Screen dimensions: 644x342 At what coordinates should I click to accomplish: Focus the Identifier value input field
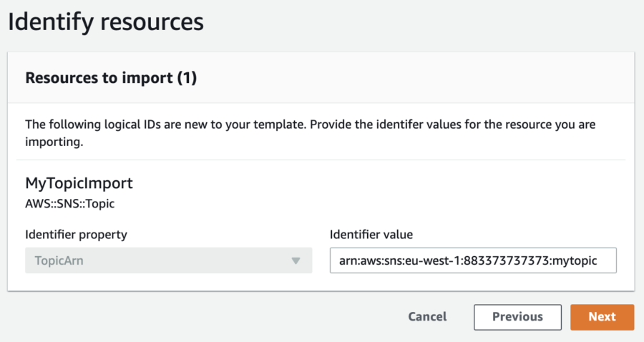click(x=473, y=260)
